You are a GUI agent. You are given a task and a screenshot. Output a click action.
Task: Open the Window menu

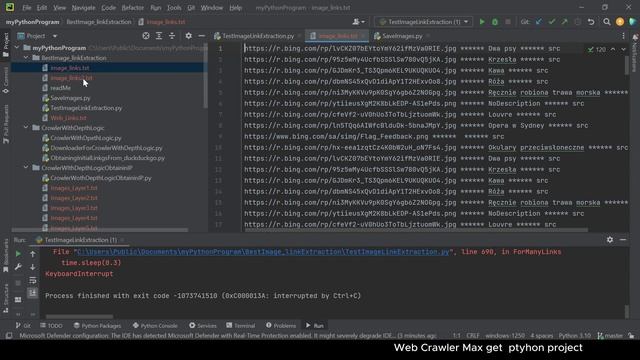[x=211, y=8]
